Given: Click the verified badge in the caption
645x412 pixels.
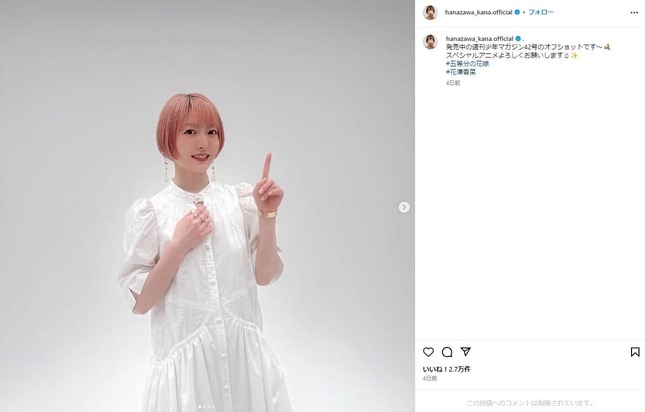Looking at the screenshot, I should (518, 39).
